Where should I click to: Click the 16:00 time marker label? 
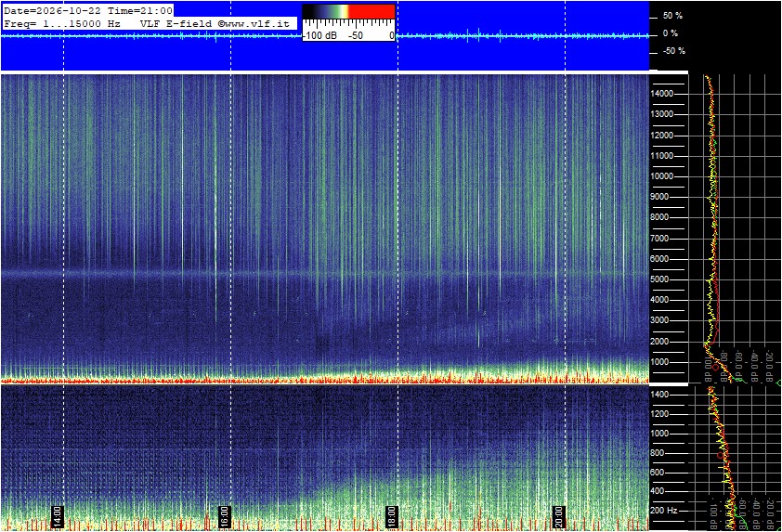click(225, 517)
